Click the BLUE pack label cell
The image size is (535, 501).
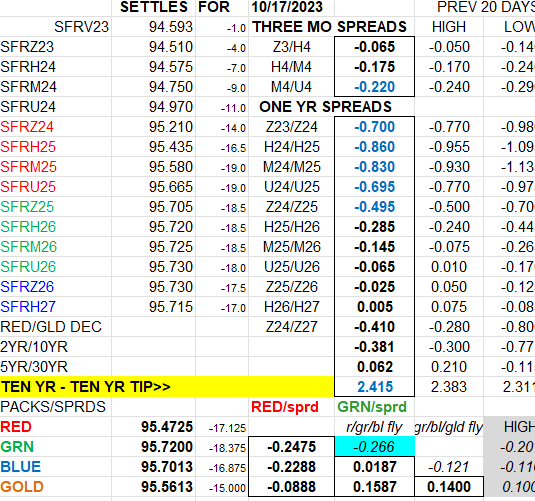[56, 467]
